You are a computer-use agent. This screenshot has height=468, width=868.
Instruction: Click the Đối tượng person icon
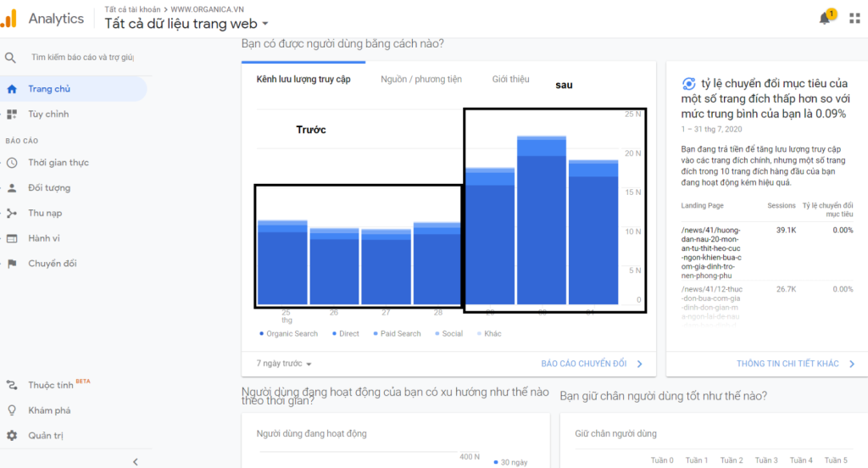[x=12, y=188]
